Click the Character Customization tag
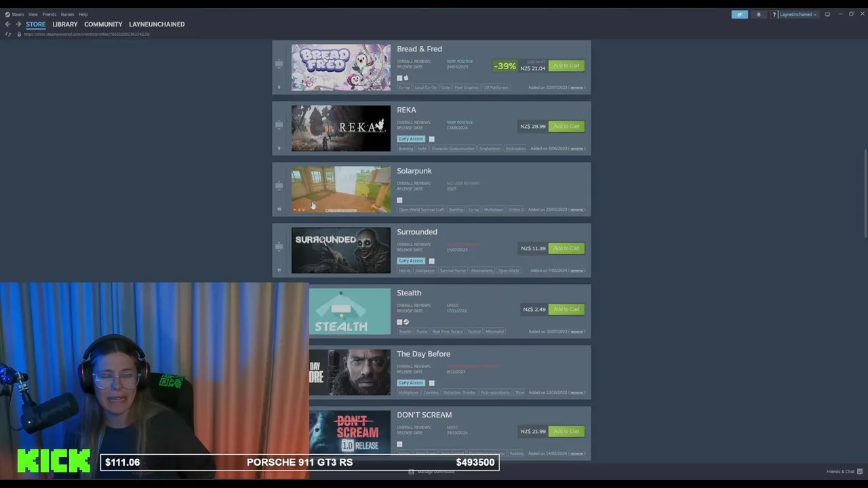Viewport: 868px width, 488px height. [453, 148]
